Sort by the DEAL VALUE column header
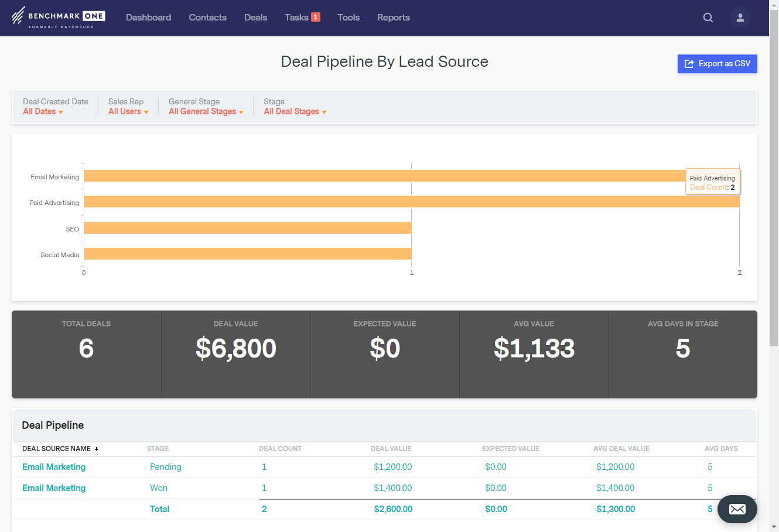 point(391,449)
